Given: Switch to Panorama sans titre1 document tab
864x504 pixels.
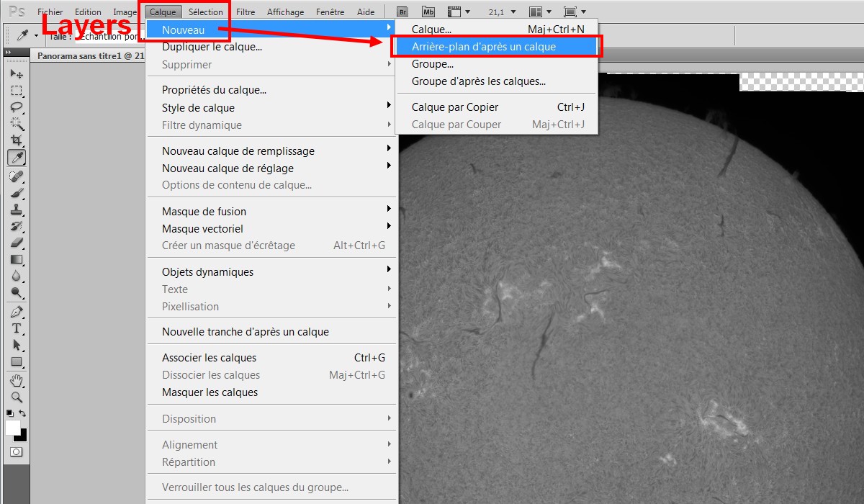Looking at the screenshot, I should point(89,55).
